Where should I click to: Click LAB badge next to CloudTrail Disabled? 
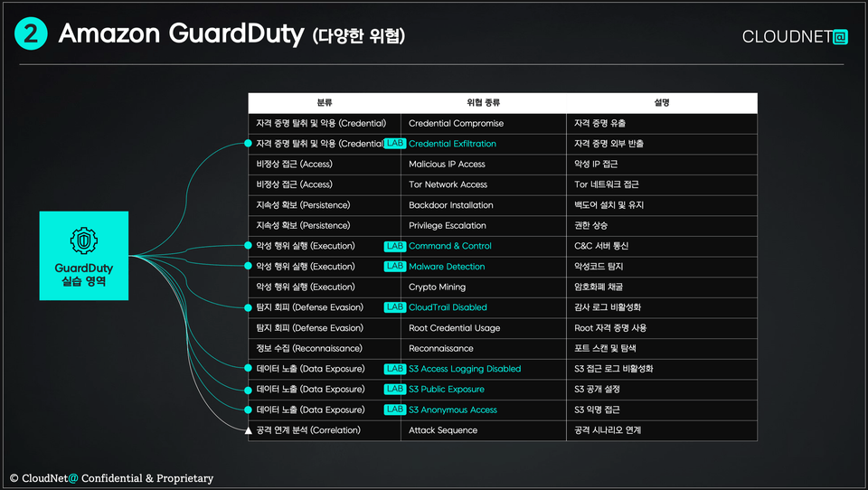(395, 307)
